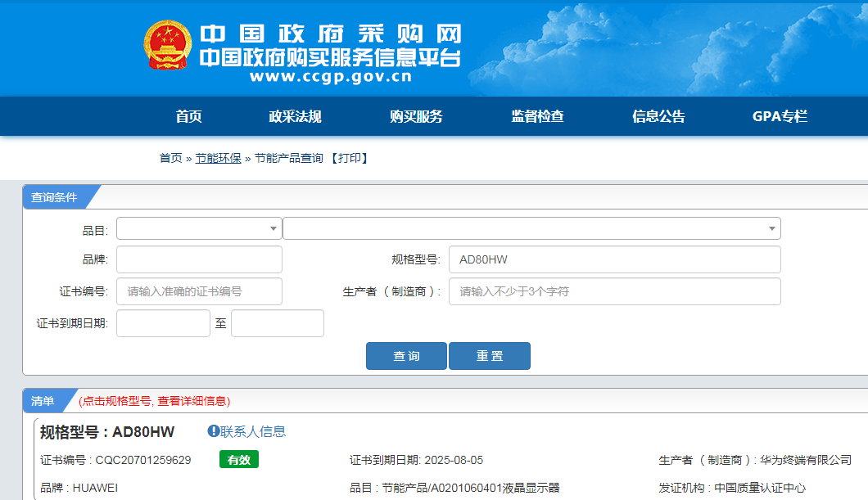Screen dimensions: 868x500
Task: Click the 首页 breadcrumb link
Action: click(170, 158)
